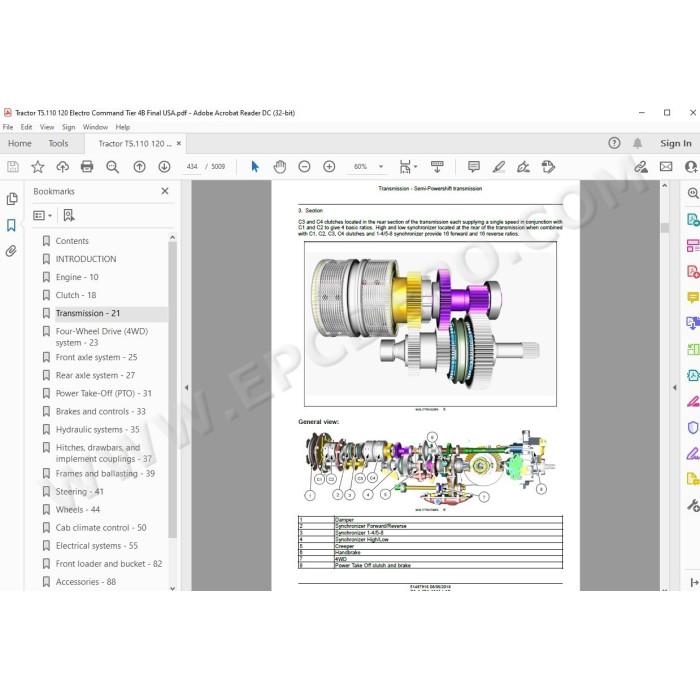Click the rotate page tool icon
700x700 pixels.
(x=548, y=167)
